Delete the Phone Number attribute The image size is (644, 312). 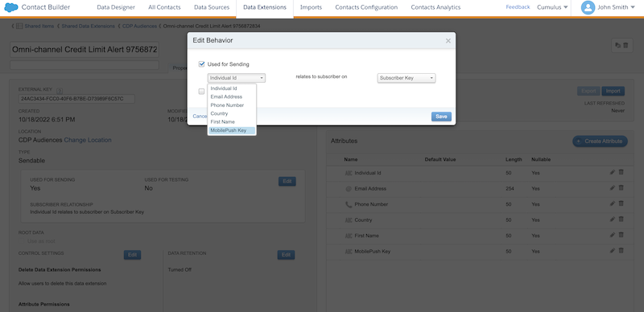[621, 203]
